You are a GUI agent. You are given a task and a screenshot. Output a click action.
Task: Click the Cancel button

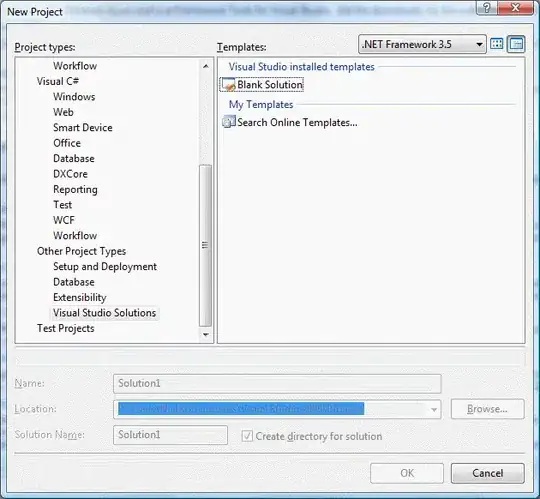pyautogui.click(x=488, y=473)
